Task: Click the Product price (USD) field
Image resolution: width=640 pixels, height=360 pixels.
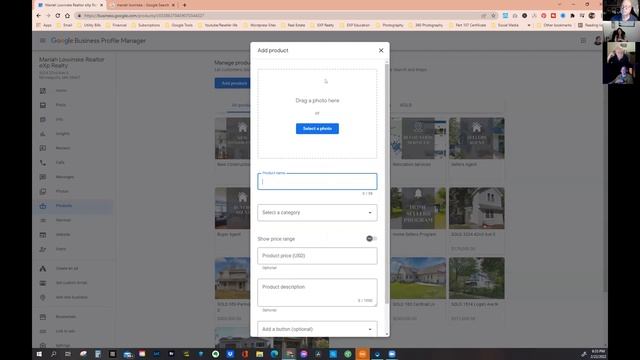Action: point(317,256)
